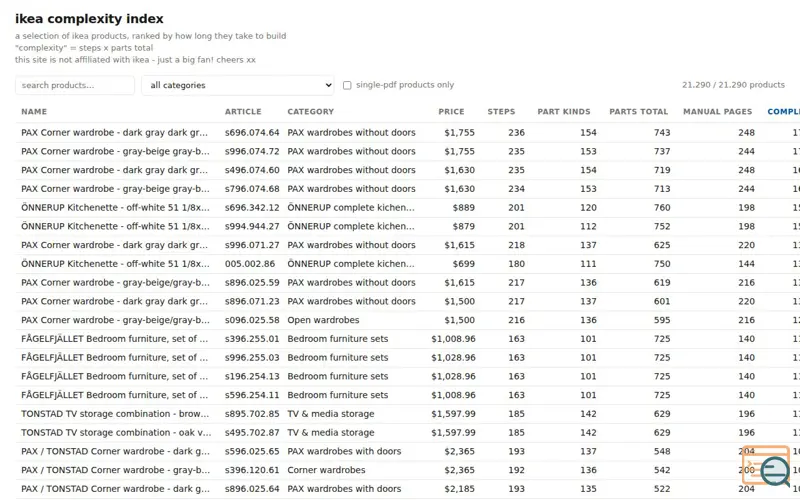Click the floating magnifier code icon

765,466
